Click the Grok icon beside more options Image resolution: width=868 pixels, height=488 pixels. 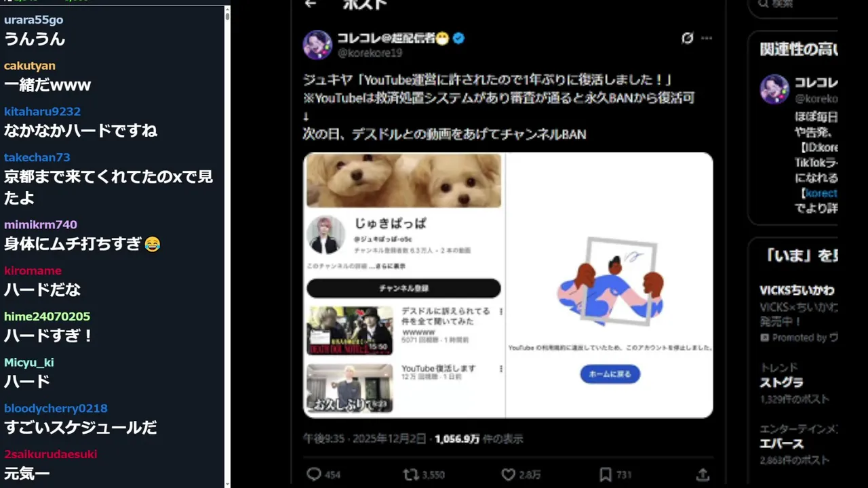tap(688, 38)
